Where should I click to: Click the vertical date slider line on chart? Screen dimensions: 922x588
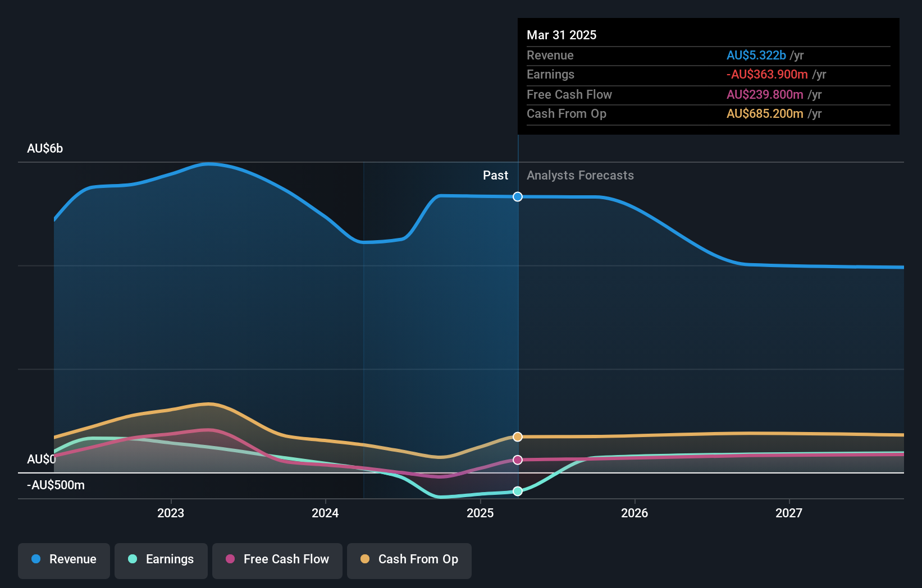click(517, 337)
